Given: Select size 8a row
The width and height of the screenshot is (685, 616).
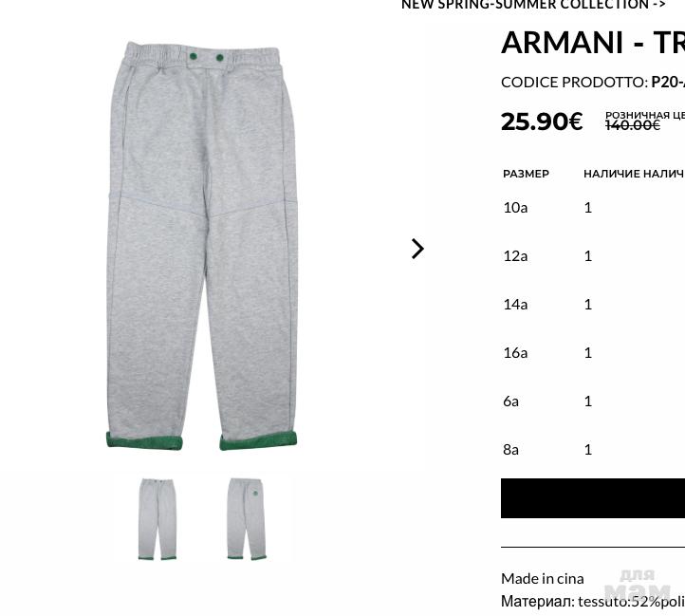Looking at the screenshot, I should coord(594,450).
